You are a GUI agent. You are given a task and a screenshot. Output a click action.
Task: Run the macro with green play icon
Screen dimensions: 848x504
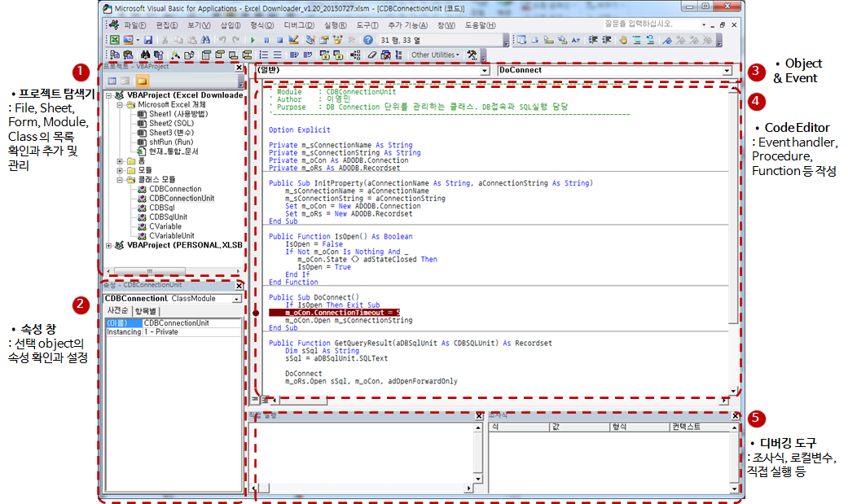coord(253,40)
